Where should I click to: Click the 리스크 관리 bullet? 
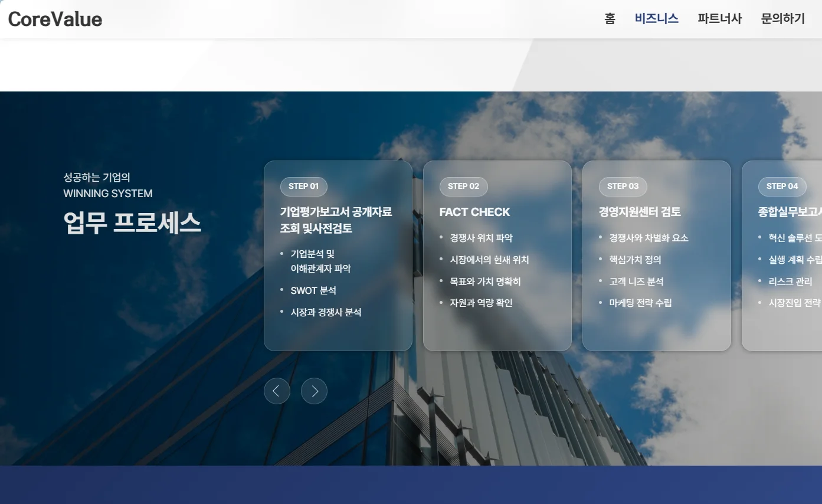coord(790,282)
